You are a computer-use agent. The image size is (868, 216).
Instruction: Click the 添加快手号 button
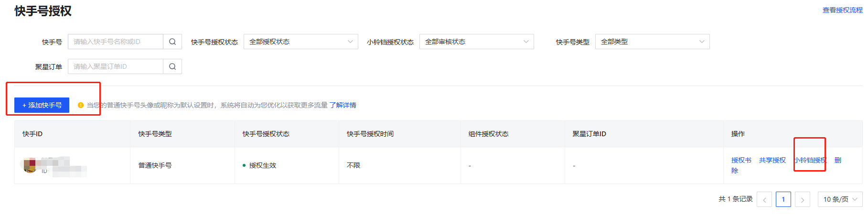(42, 105)
